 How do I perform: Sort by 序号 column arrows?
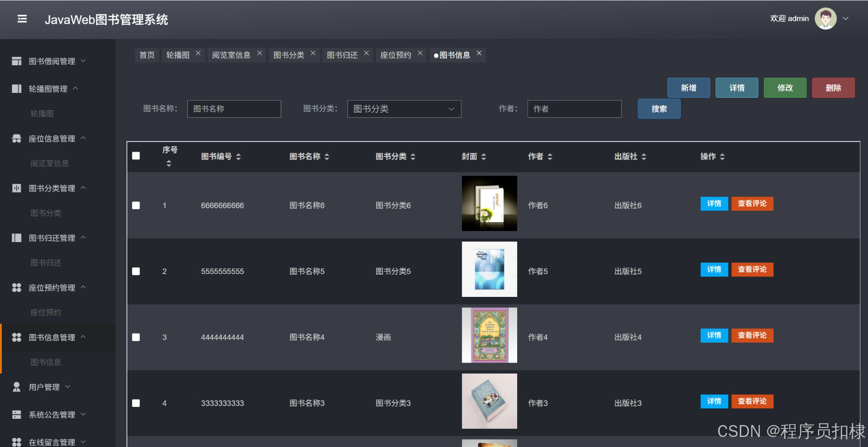pos(169,163)
